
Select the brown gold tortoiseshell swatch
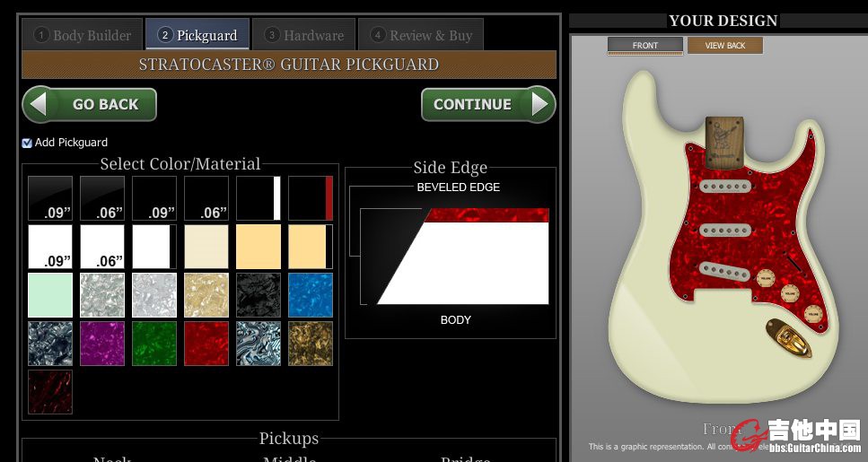(x=311, y=344)
